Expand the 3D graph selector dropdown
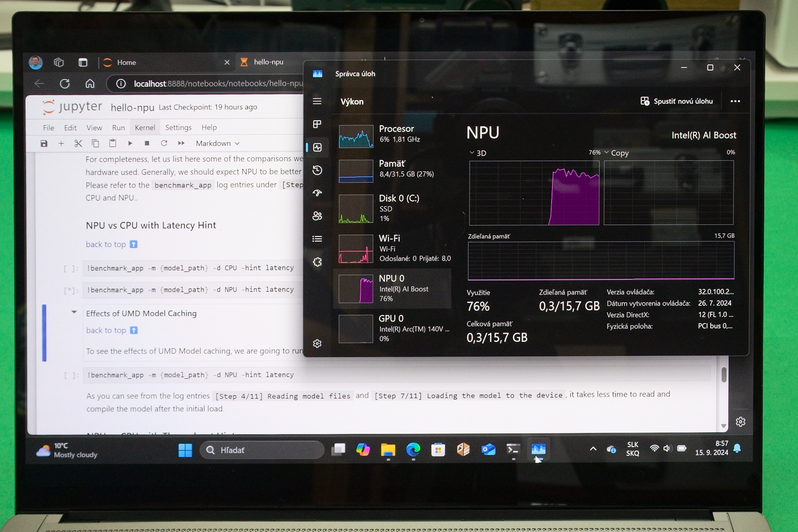 [478, 153]
